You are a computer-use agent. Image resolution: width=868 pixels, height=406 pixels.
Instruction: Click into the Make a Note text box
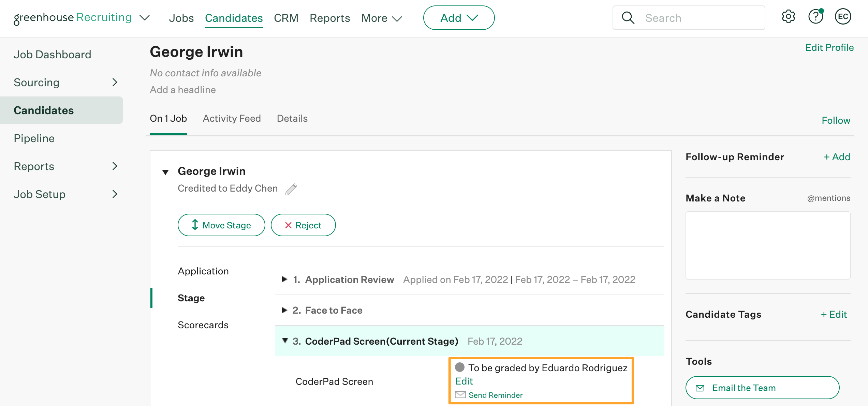pos(768,245)
